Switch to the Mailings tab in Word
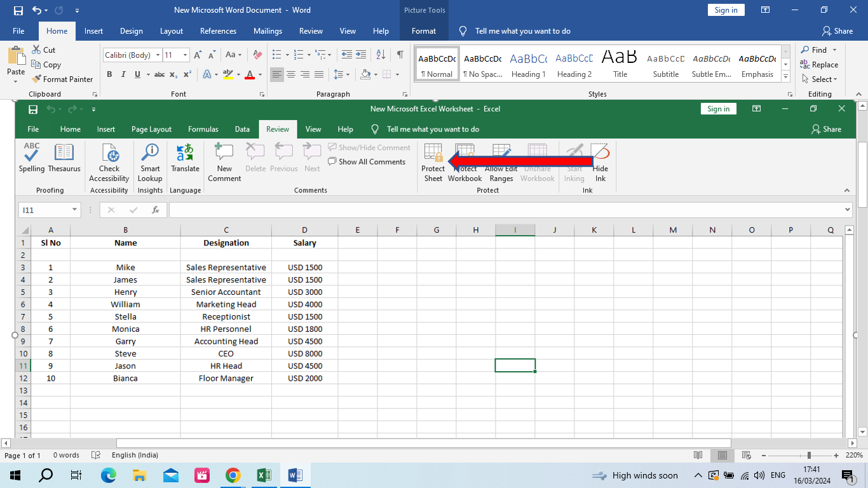This screenshot has width=868, height=488. point(268,31)
